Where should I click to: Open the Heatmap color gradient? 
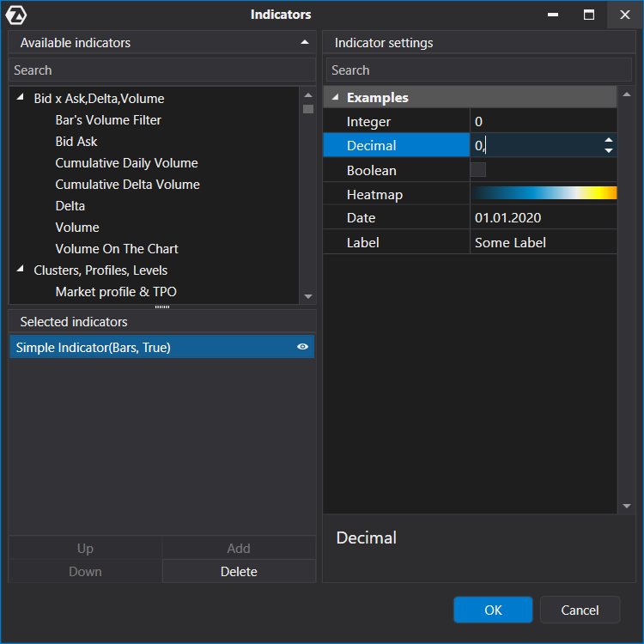pos(544,193)
